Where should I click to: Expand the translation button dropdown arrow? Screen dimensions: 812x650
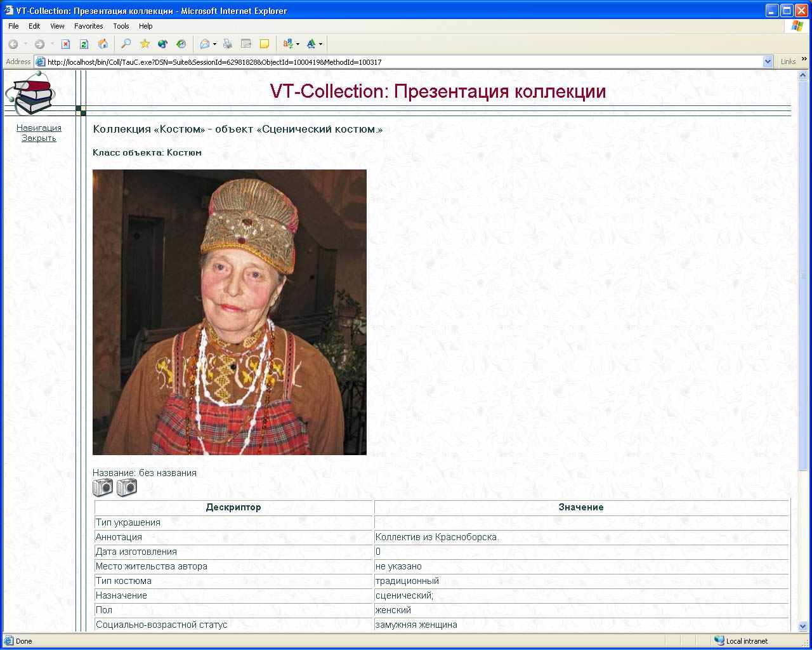298,44
